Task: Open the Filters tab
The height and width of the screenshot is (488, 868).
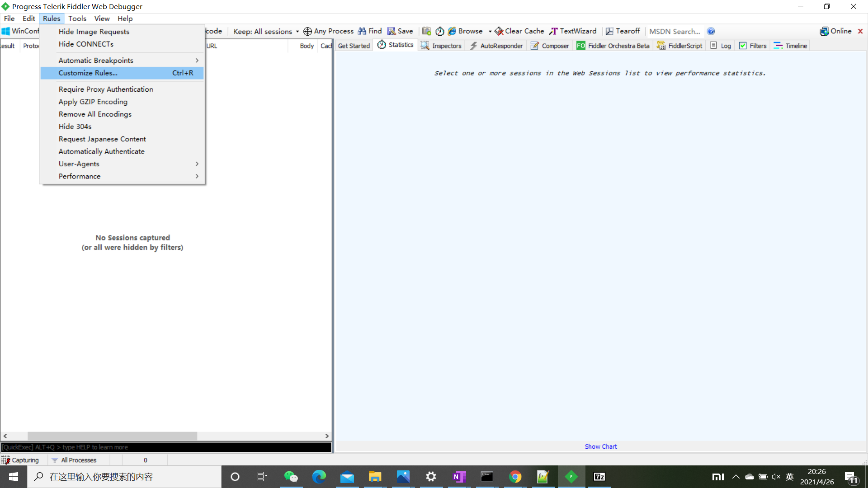Action: click(x=753, y=46)
